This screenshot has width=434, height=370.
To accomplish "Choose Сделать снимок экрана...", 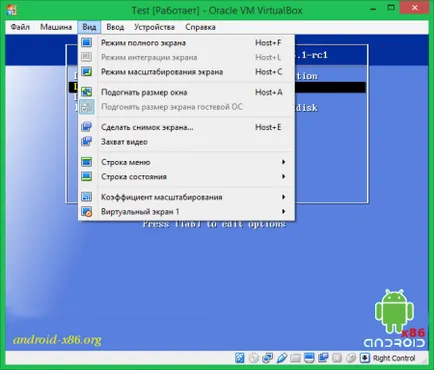I will tap(187, 127).
